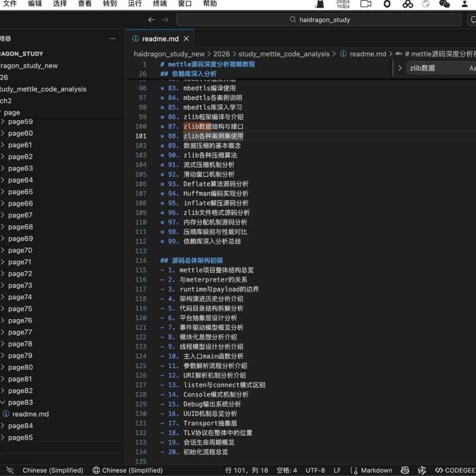Select the study_mettle_code_analysis folder
The width and height of the screenshot is (476, 476).
click(43, 89)
